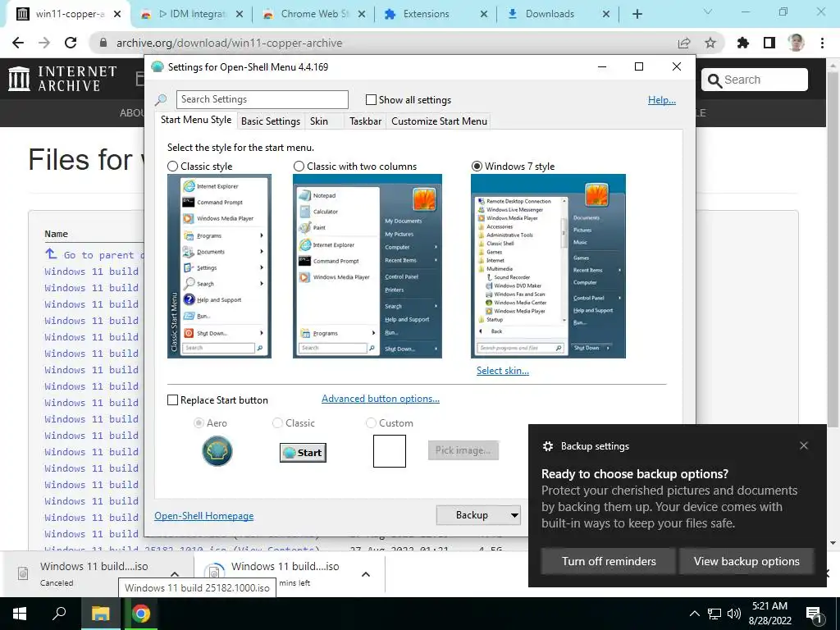Select the Windows 7 style preview thumbnail
This screenshot has width=840, height=630.
point(548,267)
